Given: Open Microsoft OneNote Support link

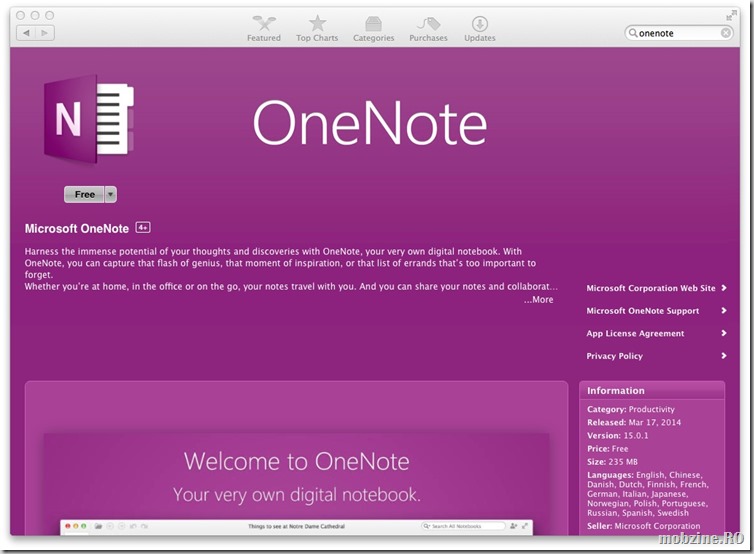Looking at the screenshot, I should [x=643, y=311].
